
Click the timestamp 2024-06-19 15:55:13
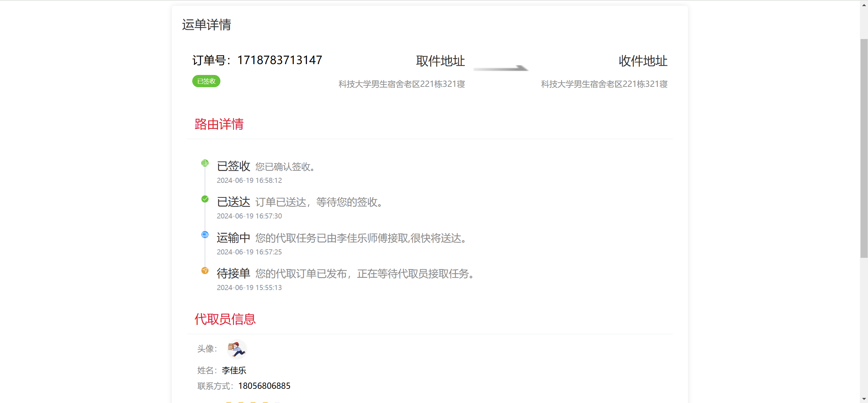click(249, 288)
